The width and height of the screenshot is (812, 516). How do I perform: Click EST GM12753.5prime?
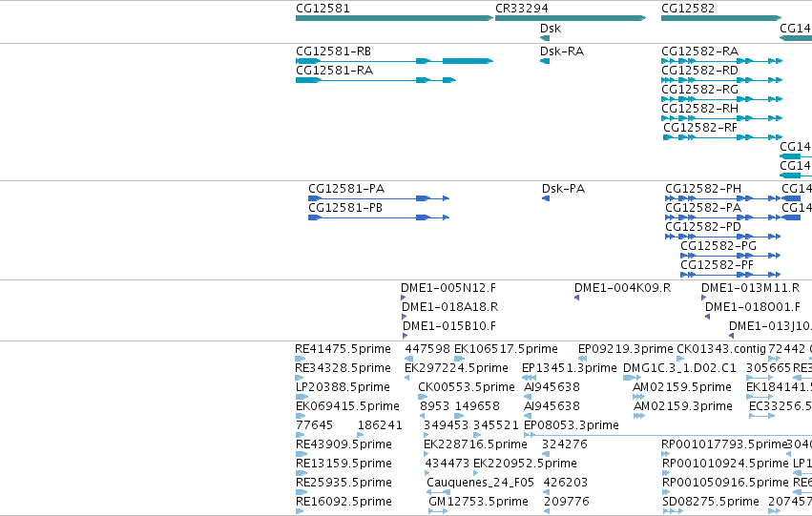(438, 512)
